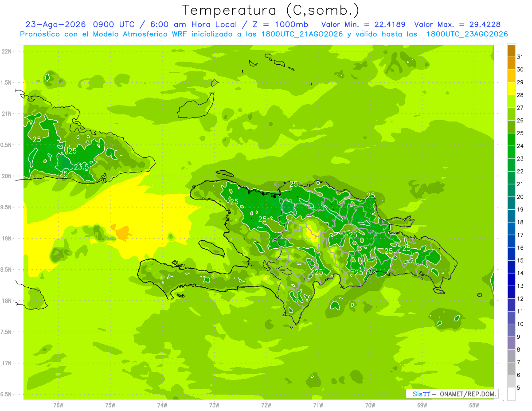532x411 pixels.
Task: Select "6:00 am Hora Local" text
Action: point(192,24)
